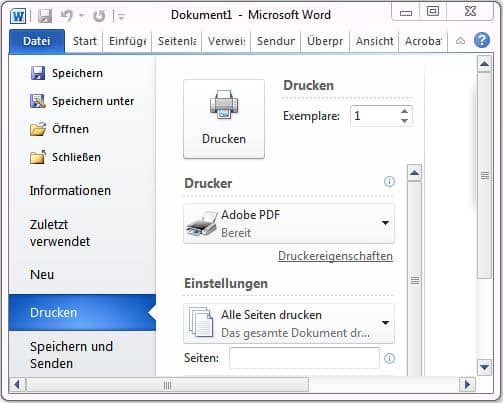Screen dimensions: 503x403
Task: Switch to the Sendungen ribbon tab
Action: (x=276, y=41)
